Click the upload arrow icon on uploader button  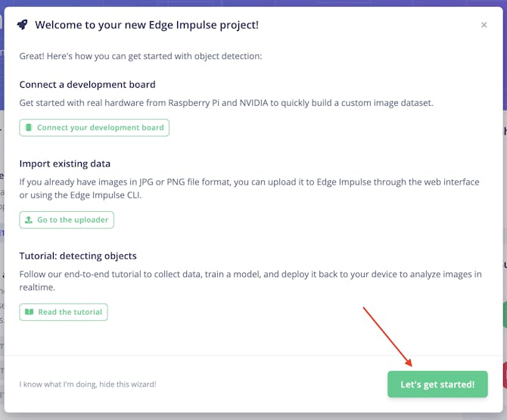[29, 220]
